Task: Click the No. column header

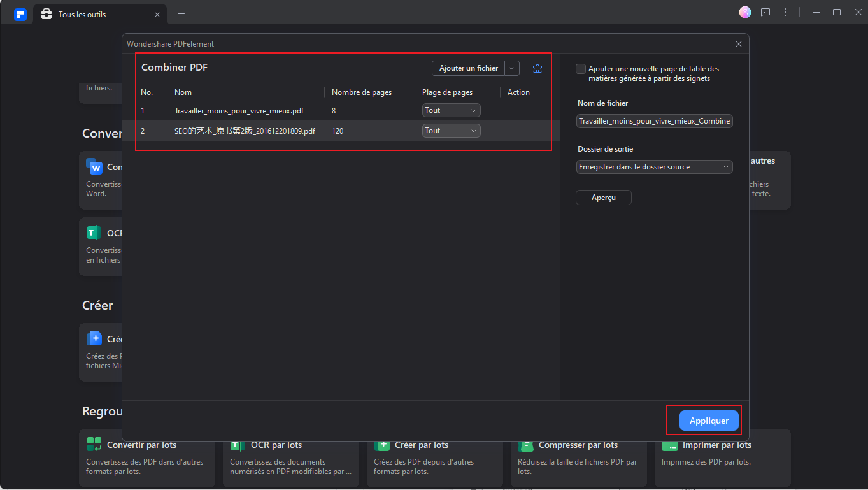Action: [x=147, y=92]
